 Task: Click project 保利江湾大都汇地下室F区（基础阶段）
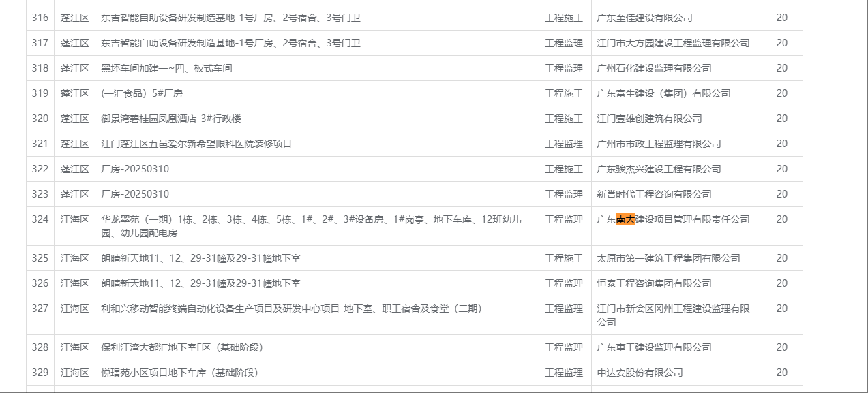pyautogui.click(x=182, y=347)
